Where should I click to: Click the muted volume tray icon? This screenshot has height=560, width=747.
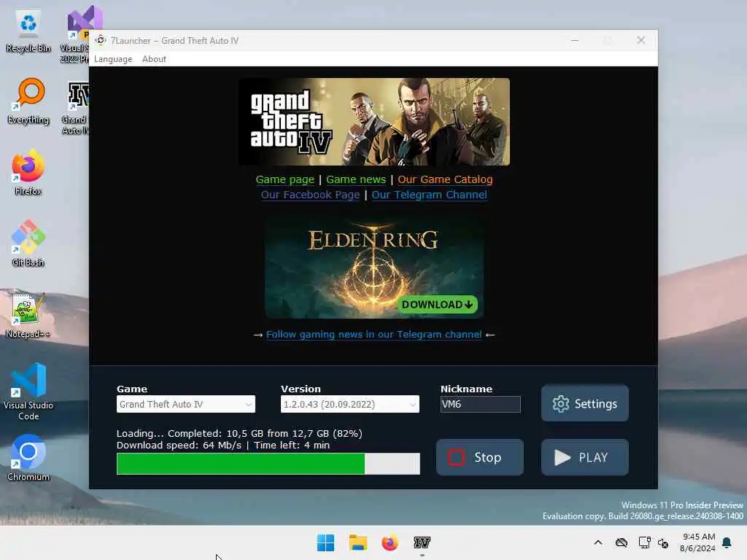tap(663, 542)
